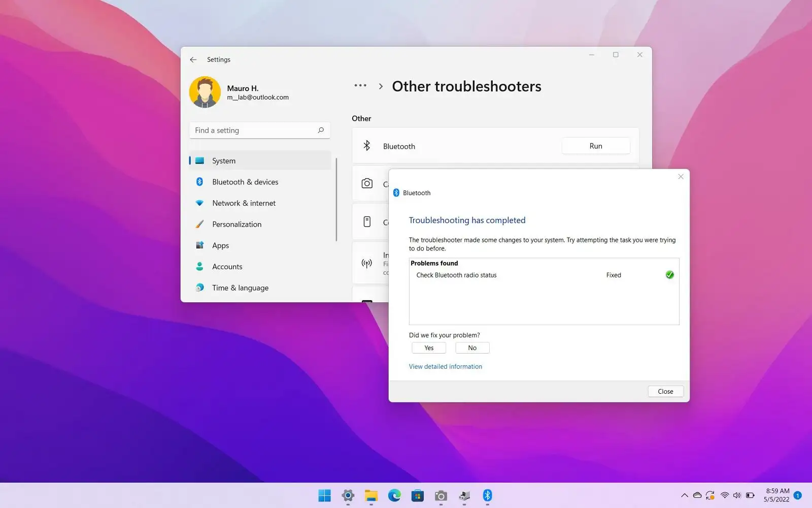
Task: Click the phone device troubleshooter icon
Action: [367, 221]
